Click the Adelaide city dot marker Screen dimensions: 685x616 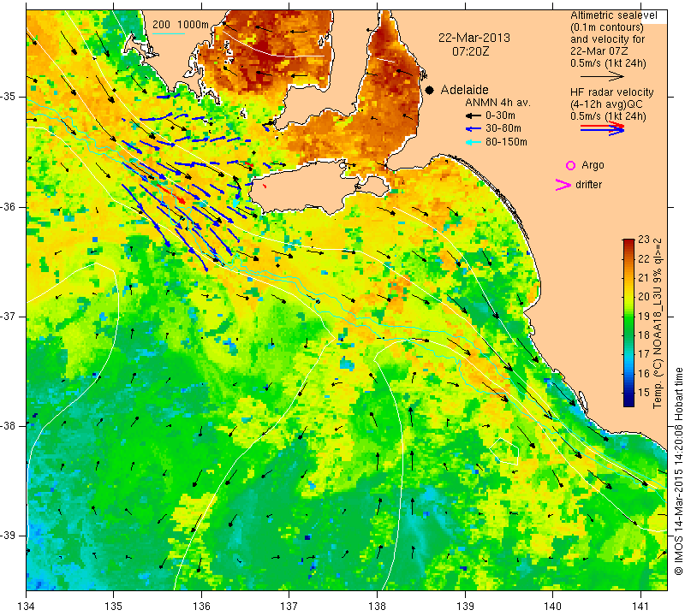(430, 90)
